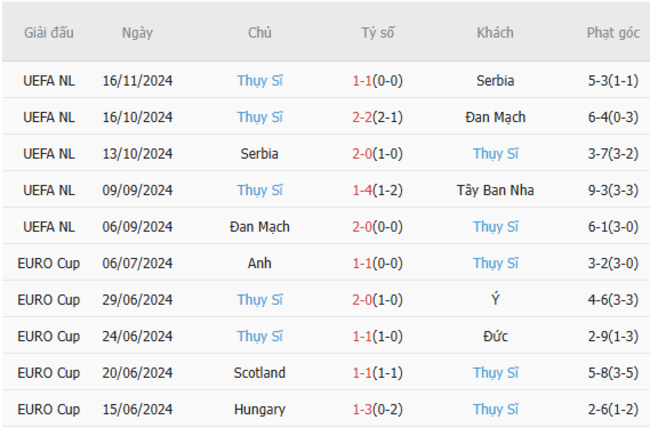Screen dimensions: 650x436
Task: Select EURO Cup label on 06/07/2024 row
Action: tap(49, 263)
